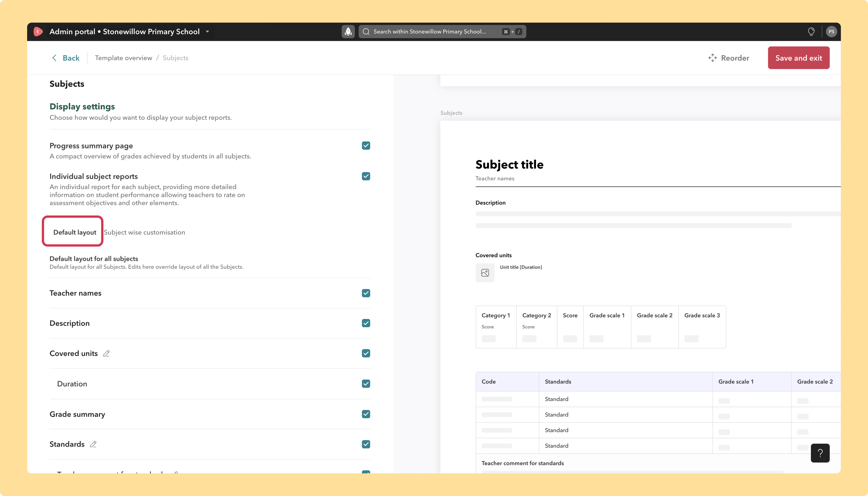Viewport: 868px width, 496px height.
Task: Click the Admin portal school title
Action: 125,32
